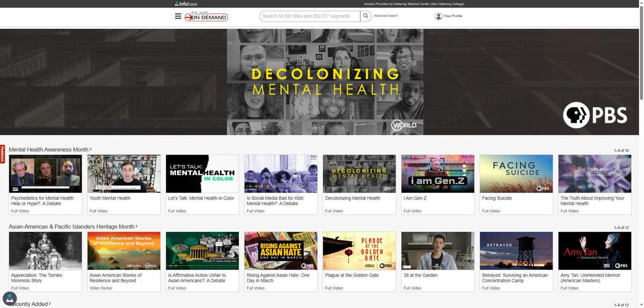Open Youth Mental Health video thumbnail
Viewport: 644px width, 308px height.
coord(124,174)
